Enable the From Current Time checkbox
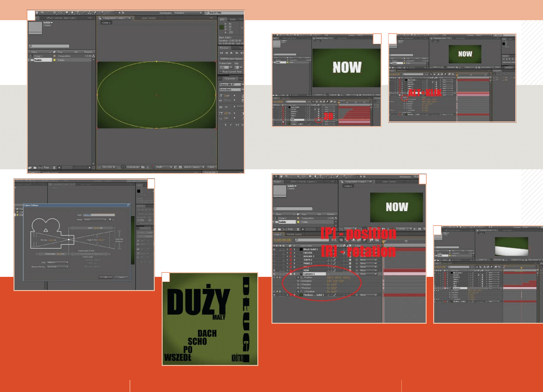The height and width of the screenshot is (392, 543). point(221,72)
